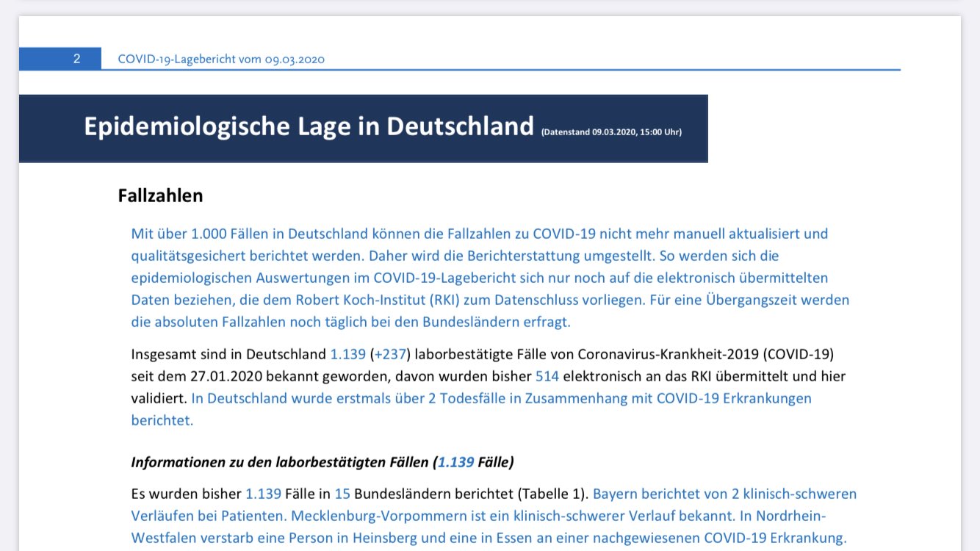Click the line starting "Verläufen bei Patienten. Mecklenburg-Vorpommern"
The image size is (980, 551).
[478, 516]
